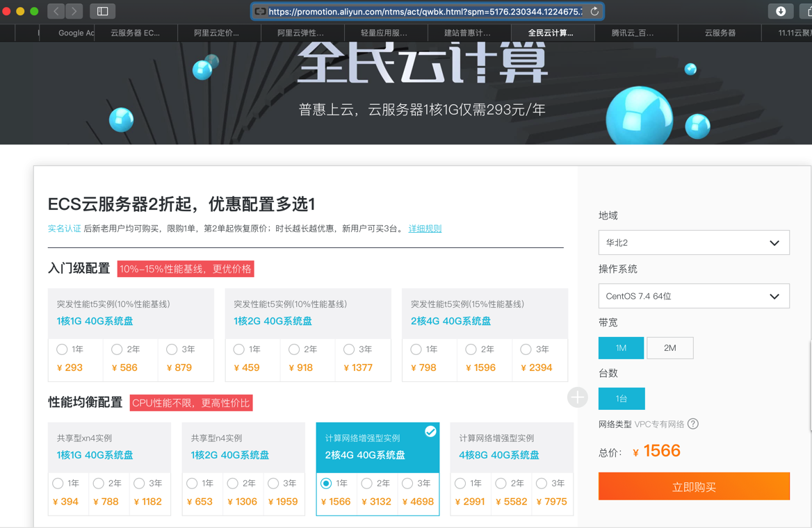This screenshot has width=812, height=528.
Task: Select 3年 for ¥879 t5 1核1G plan
Action: (x=172, y=349)
